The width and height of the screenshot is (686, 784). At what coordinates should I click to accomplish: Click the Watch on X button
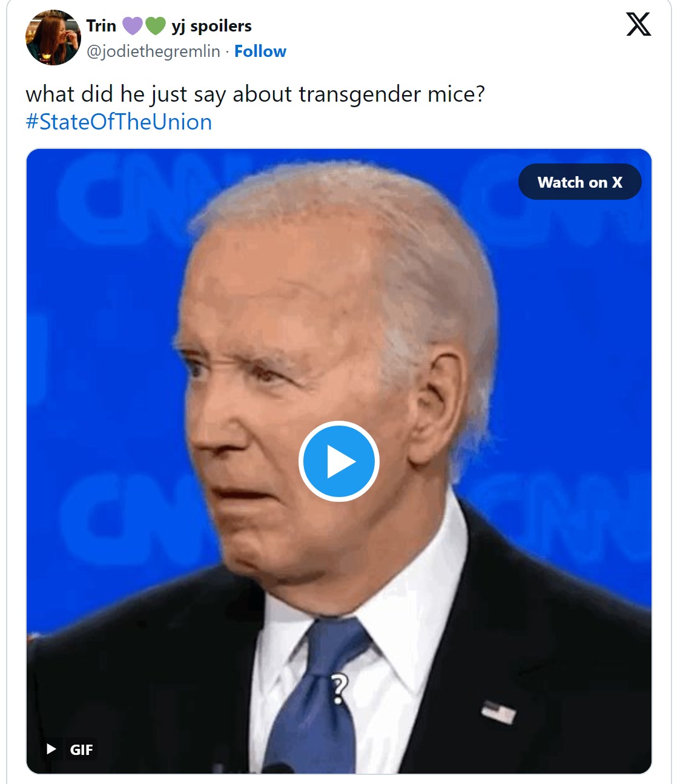pyautogui.click(x=579, y=182)
